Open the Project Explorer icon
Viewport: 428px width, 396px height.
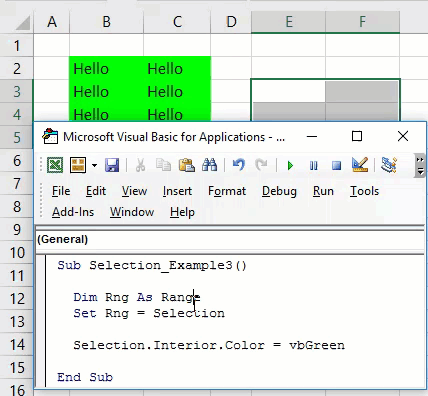pos(389,165)
